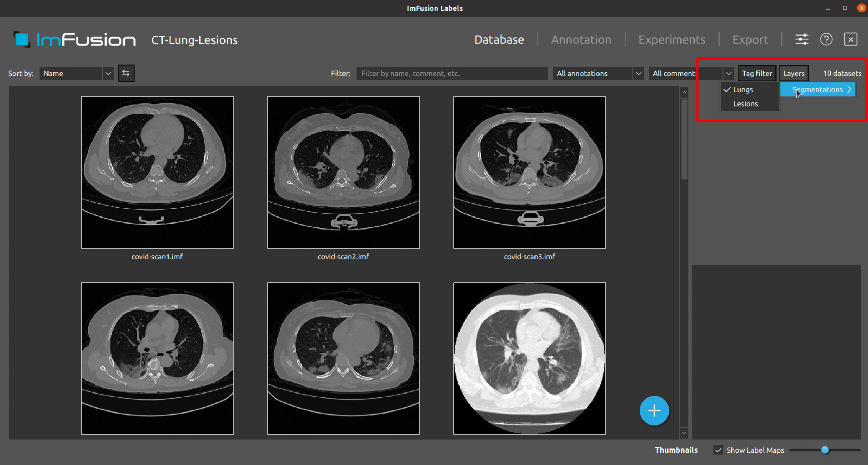The image size is (868, 465).
Task: Close project with boxed X icon
Action: point(851,39)
